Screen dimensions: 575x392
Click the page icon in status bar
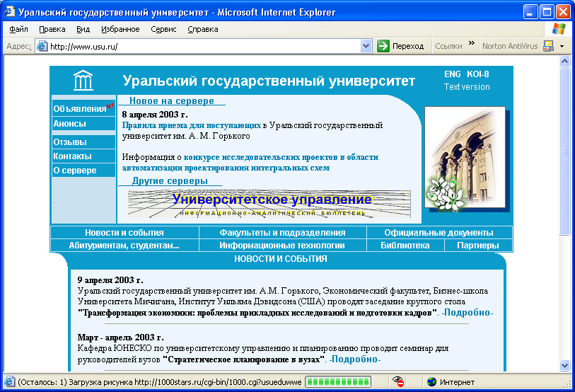pyautogui.click(x=9, y=381)
